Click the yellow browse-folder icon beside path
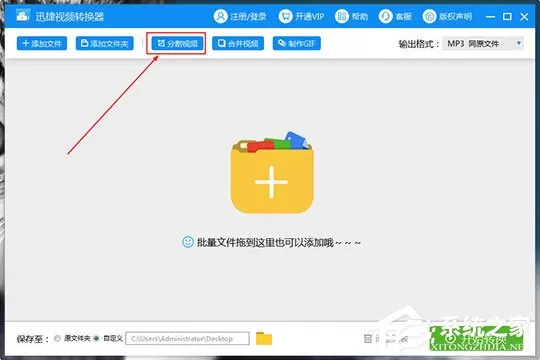The image size is (540, 360). tap(264, 338)
